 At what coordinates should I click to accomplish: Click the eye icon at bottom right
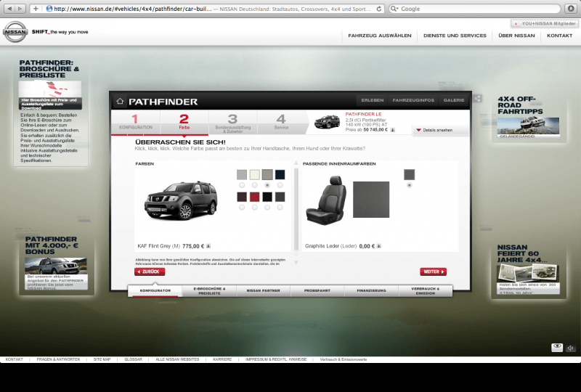point(557,348)
